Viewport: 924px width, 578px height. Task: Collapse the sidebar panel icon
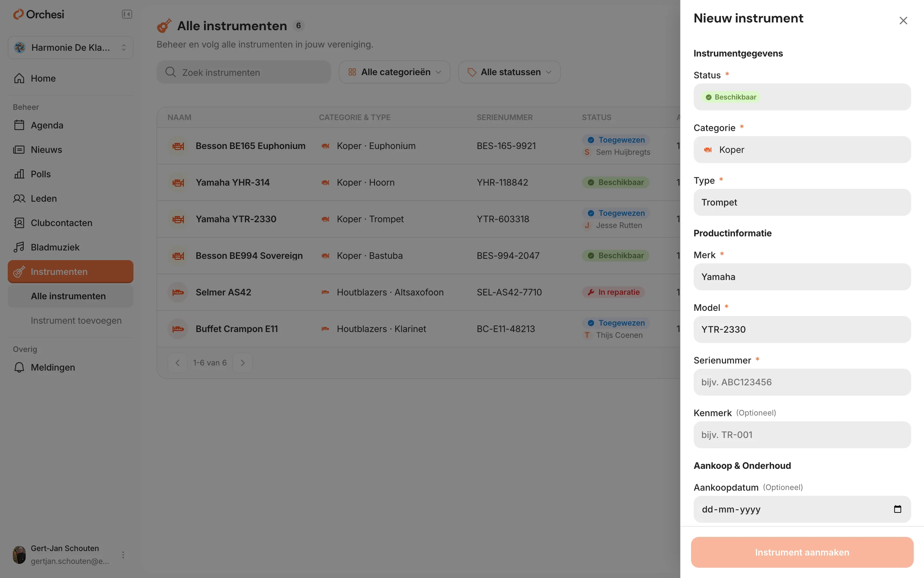coord(127,14)
